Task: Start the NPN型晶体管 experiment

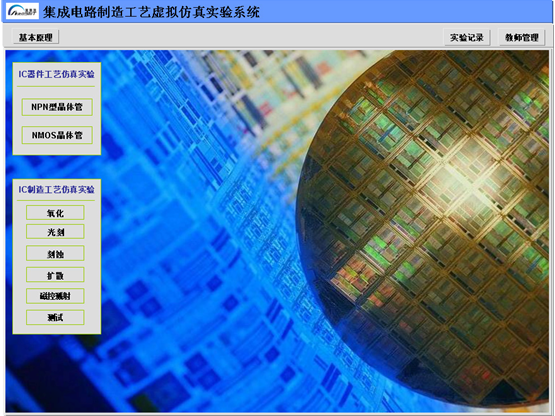Action: click(57, 107)
